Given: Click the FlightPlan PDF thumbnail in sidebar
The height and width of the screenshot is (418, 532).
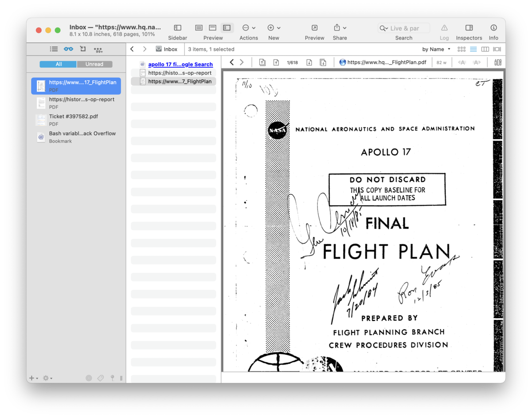Looking at the screenshot, I should 41,86.
